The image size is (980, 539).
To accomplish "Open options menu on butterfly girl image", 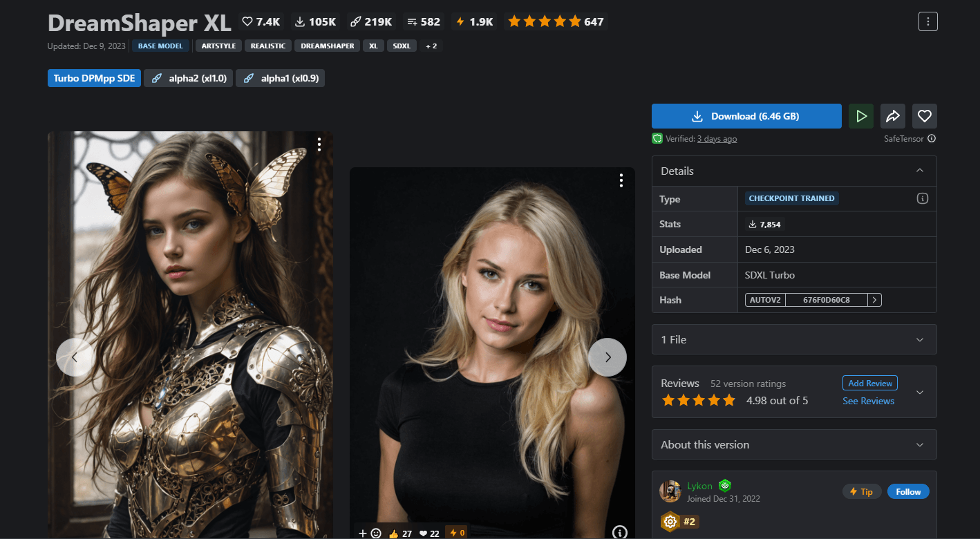I will [319, 144].
